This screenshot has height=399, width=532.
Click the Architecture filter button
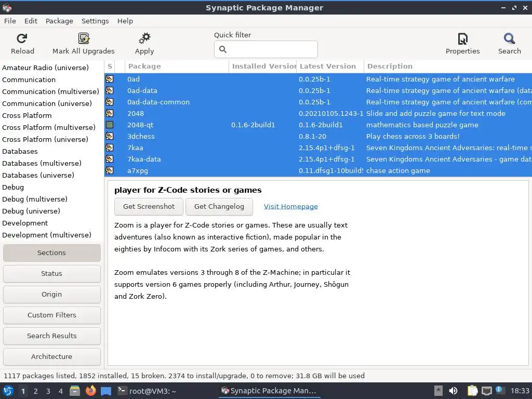[52, 356]
